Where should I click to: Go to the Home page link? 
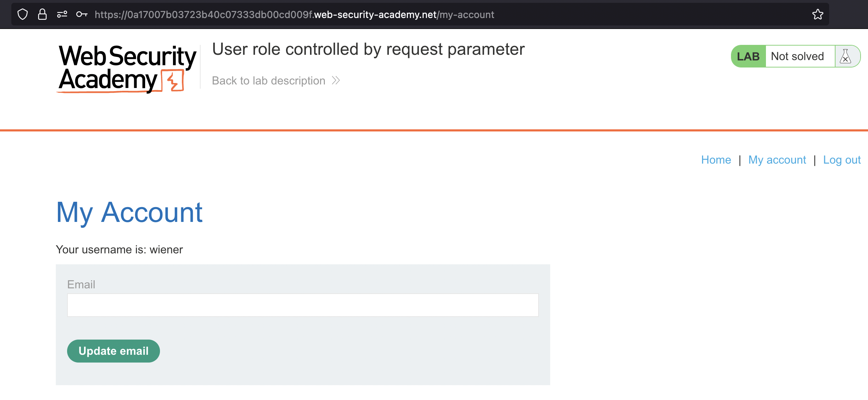(x=716, y=160)
